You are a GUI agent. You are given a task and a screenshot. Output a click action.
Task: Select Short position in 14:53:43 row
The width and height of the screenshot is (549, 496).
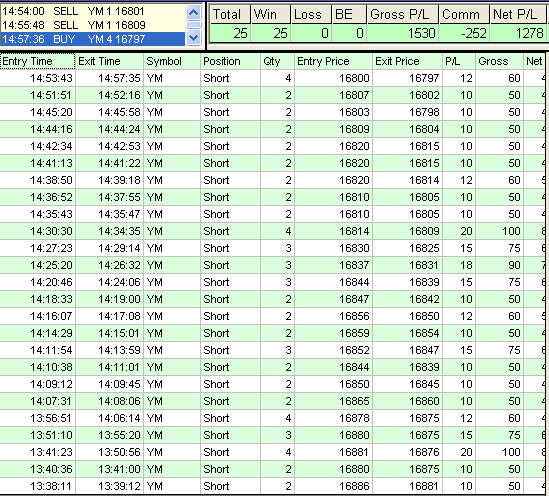tap(230, 78)
